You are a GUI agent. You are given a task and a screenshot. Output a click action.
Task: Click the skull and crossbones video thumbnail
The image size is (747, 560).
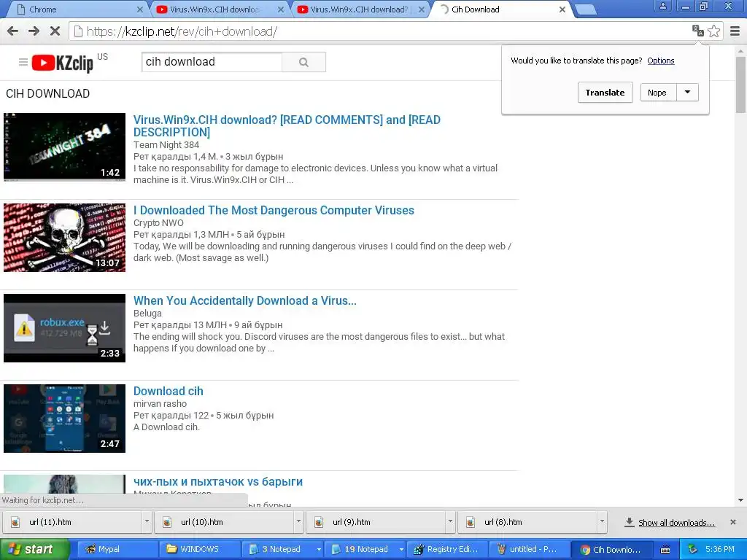pos(64,237)
